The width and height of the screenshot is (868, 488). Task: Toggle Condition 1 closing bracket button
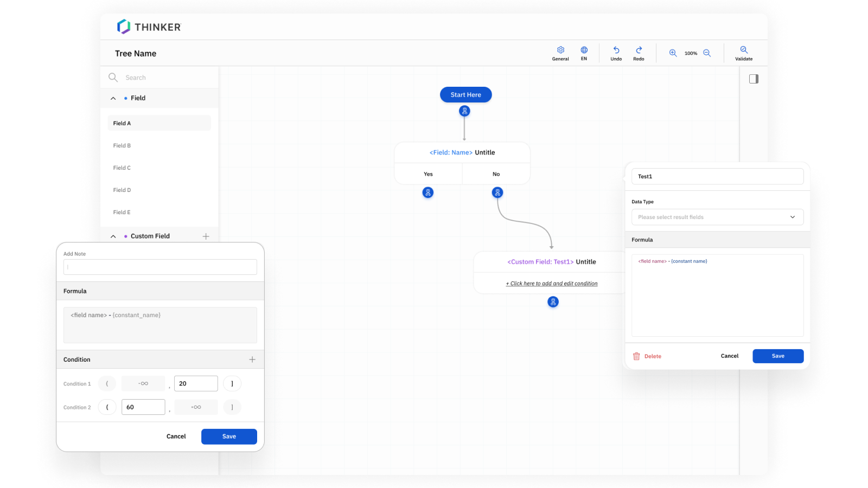[232, 383]
